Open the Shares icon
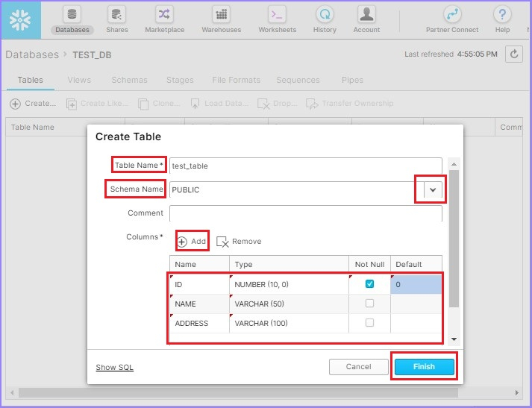The height and width of the screenshot is (408, 532). click(116, 14)
